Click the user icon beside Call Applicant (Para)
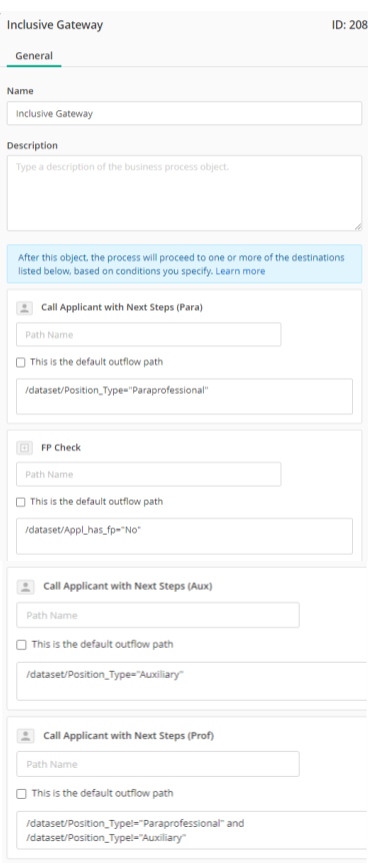368x865 pixels. click(x=24, y=308)
